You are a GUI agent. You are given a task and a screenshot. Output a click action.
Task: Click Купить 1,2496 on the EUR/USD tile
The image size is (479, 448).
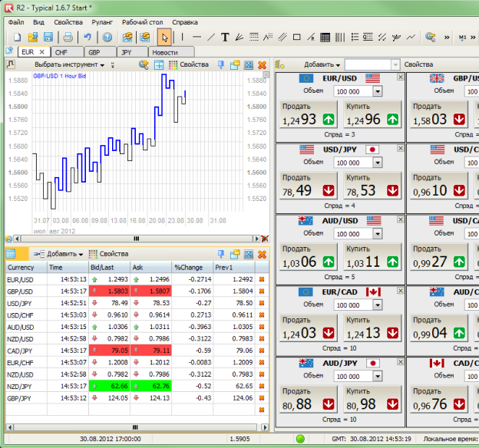372,114
